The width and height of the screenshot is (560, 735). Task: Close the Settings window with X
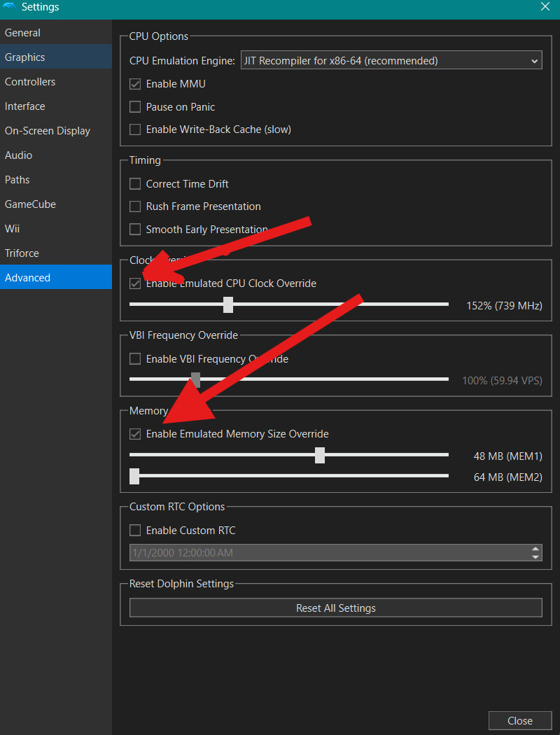(x=545, y=6)
